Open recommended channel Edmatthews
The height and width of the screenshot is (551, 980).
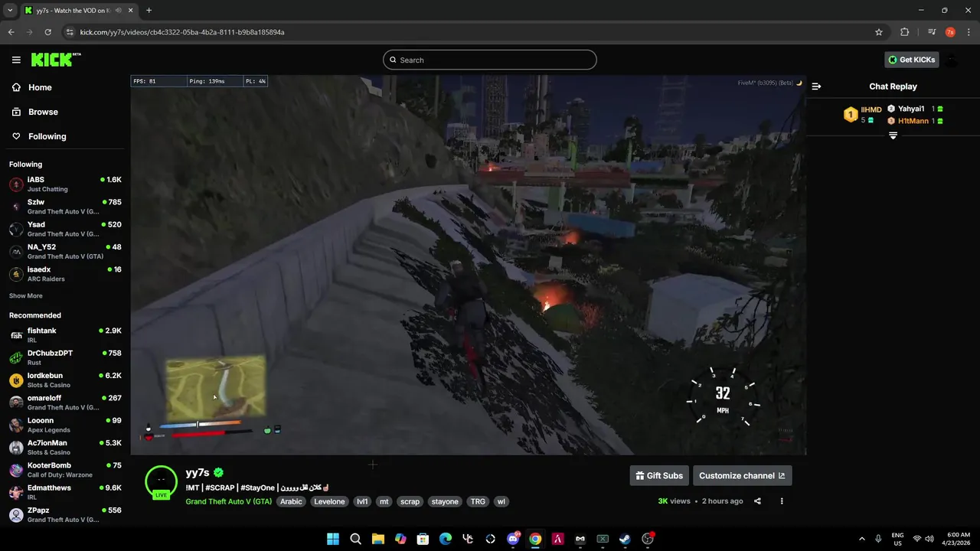click(x=65, y=492)
